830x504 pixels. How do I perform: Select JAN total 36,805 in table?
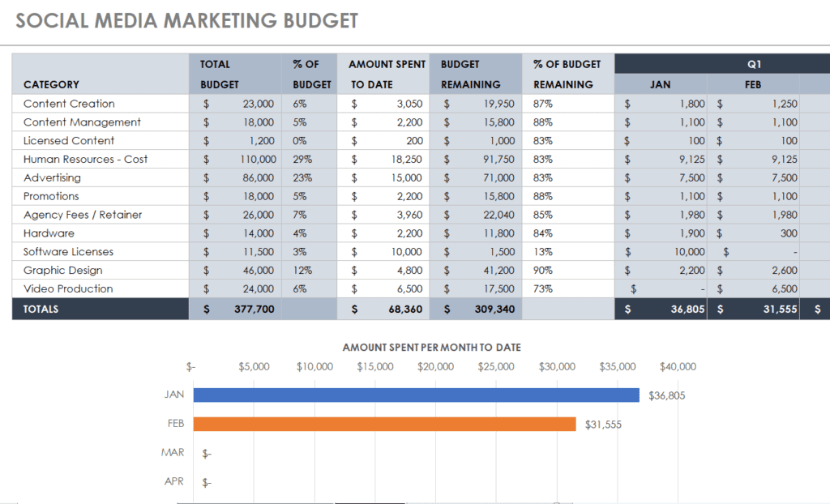(661, 310)
